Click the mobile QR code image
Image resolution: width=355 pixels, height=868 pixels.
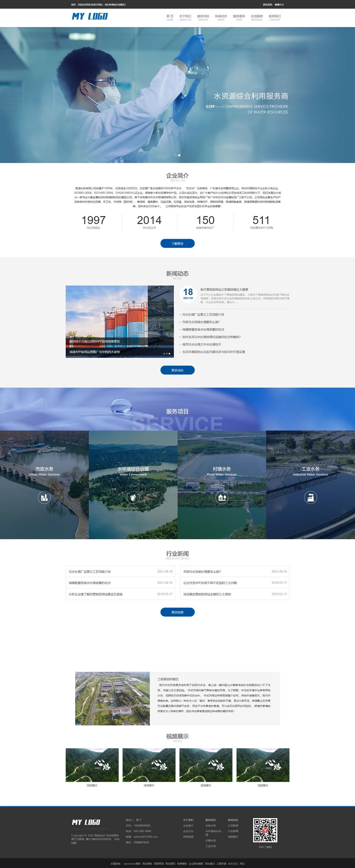tap(265, 830)
